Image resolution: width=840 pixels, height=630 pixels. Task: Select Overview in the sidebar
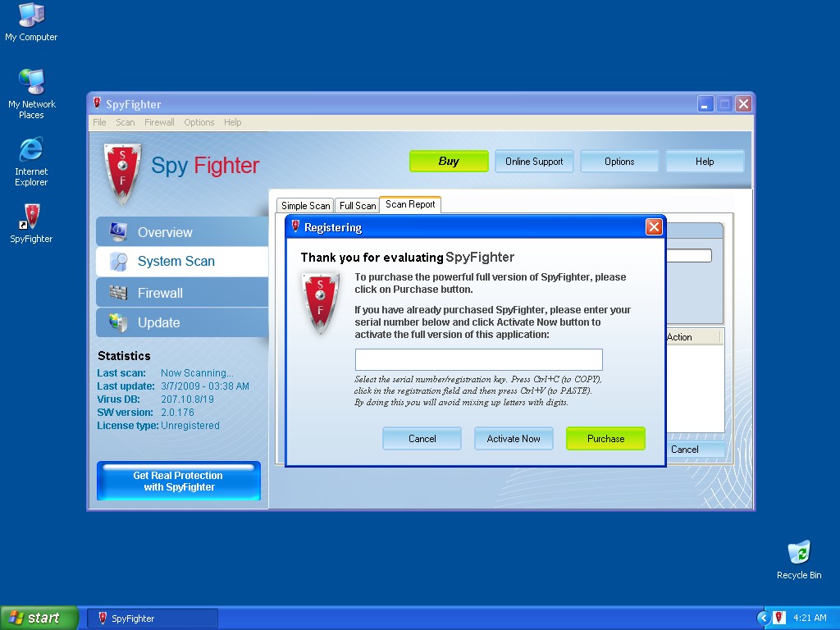pyautogui.click(x=181, y=232)
